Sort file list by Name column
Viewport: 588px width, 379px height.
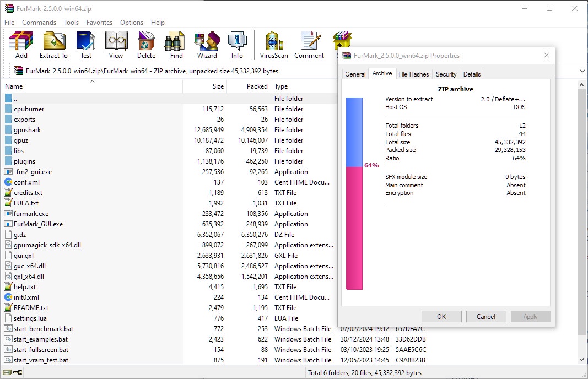(x=92, y=86)
